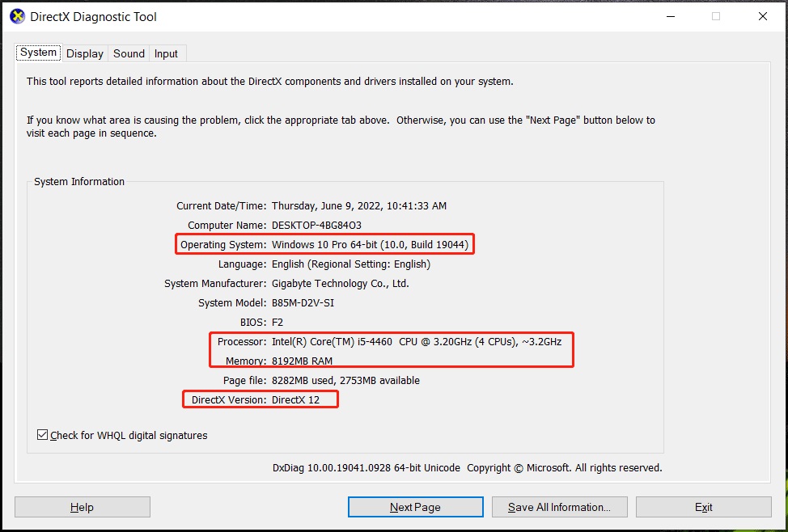Viewport: 788px width, 532px height.
Task: Click the Help button
Action: (82, 507)
